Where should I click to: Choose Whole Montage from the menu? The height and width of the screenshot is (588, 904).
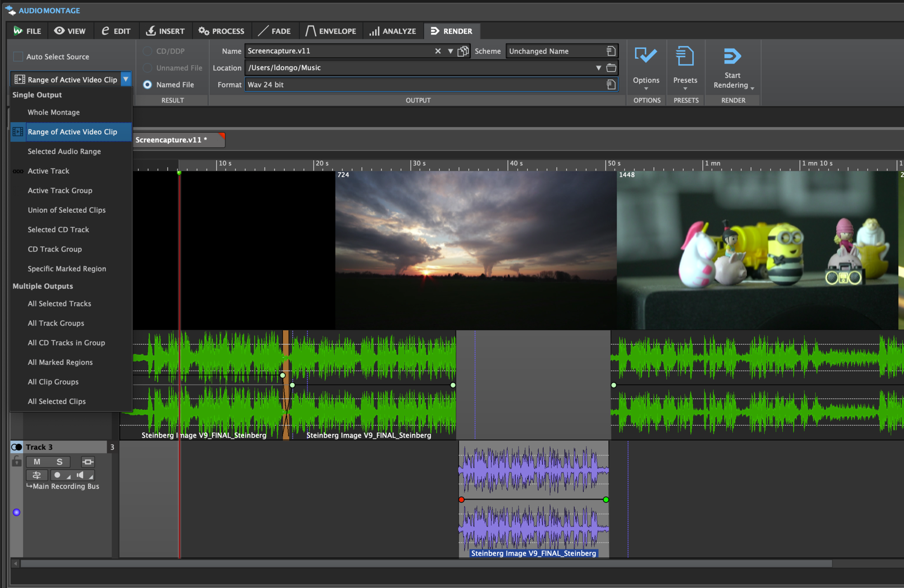53,112
